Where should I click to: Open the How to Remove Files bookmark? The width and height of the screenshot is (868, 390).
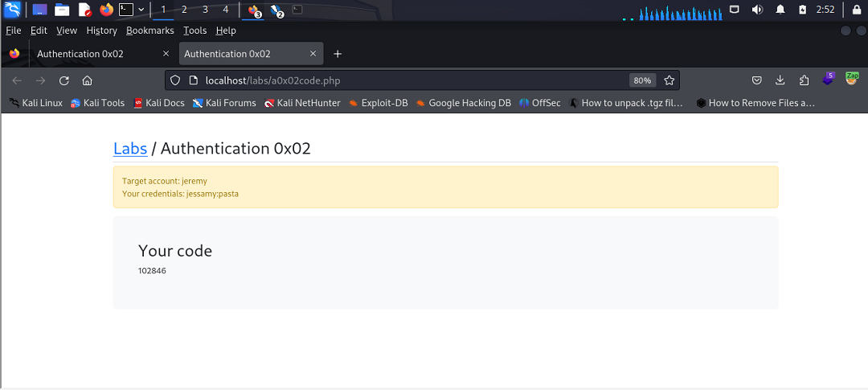[x=755, y=102]
